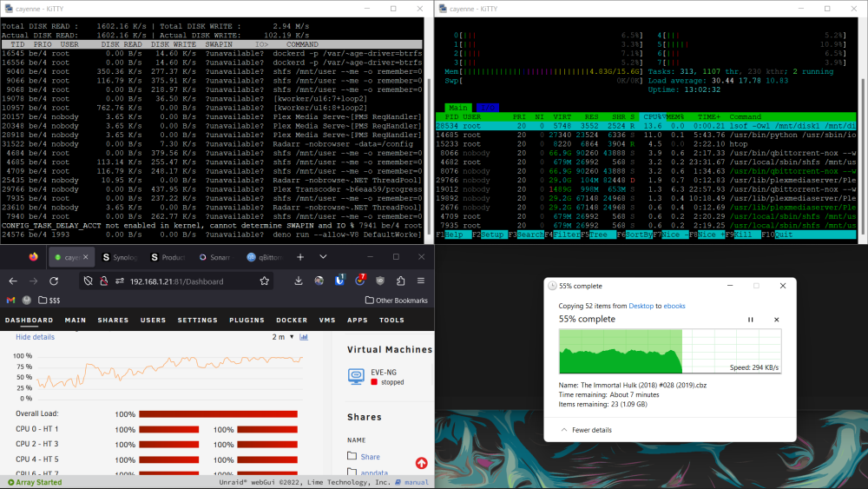Open the Bitwarden extension icon
The width and height of the screenshot is (868, 489).
click(339, 281)
